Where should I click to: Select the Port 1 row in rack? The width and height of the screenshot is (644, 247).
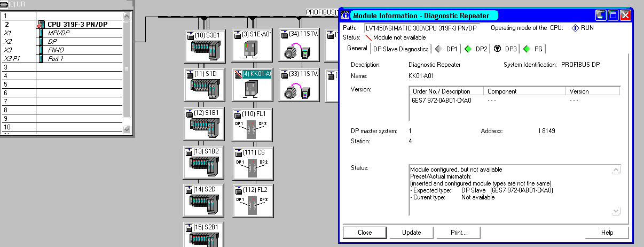pyautogui.click(x=62, y=58)
